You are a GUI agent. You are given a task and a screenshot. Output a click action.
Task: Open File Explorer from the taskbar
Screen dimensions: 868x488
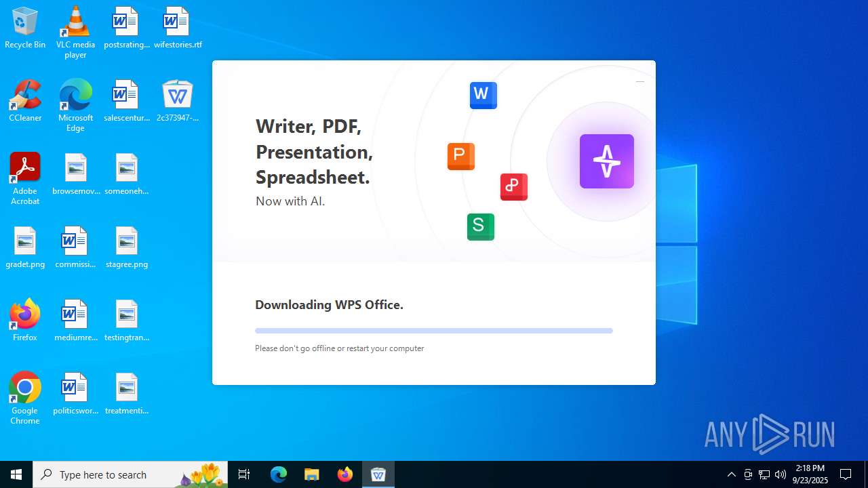point(312,474)
